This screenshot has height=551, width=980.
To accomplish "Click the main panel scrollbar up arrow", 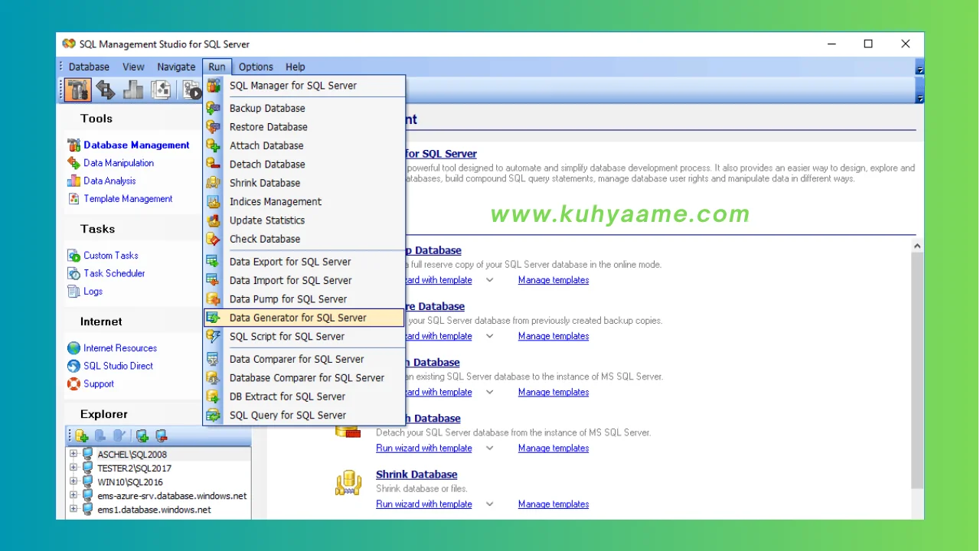I will (917, 246).
